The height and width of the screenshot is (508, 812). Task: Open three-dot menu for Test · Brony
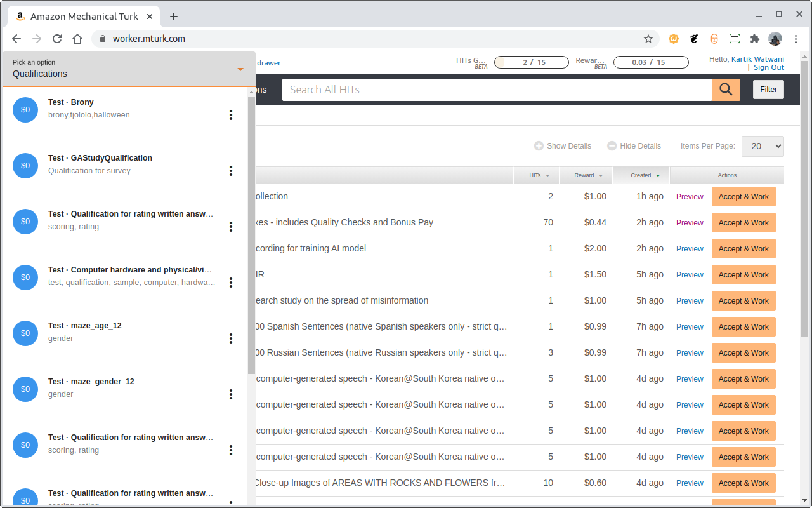point(231,115)
